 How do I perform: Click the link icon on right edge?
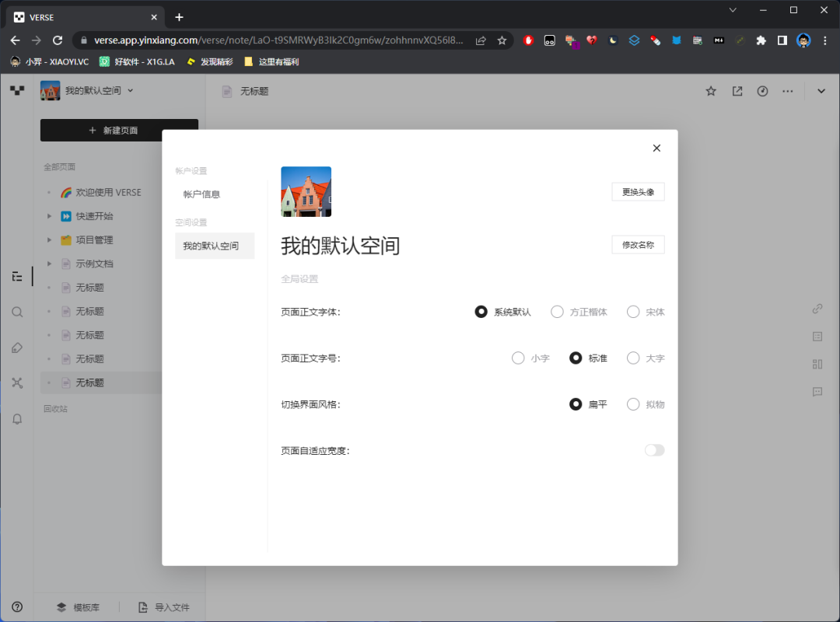pyautogui.click(x=817, y=309)
